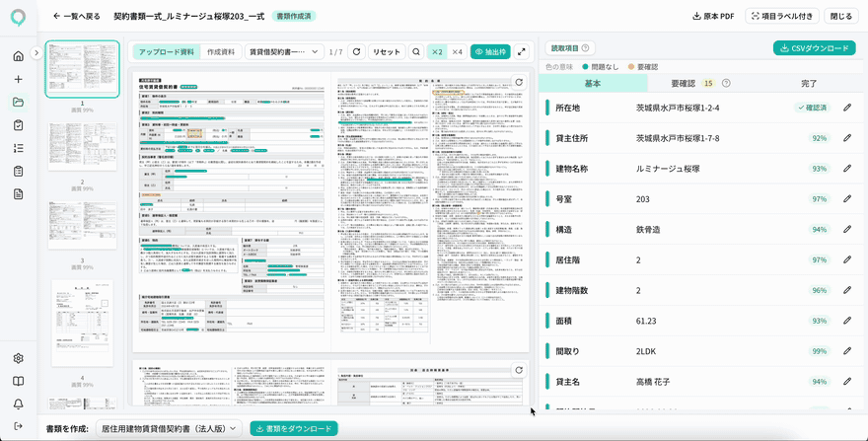Click the app logo at top left
Screen dimensions: 868x441
point(19,17)
